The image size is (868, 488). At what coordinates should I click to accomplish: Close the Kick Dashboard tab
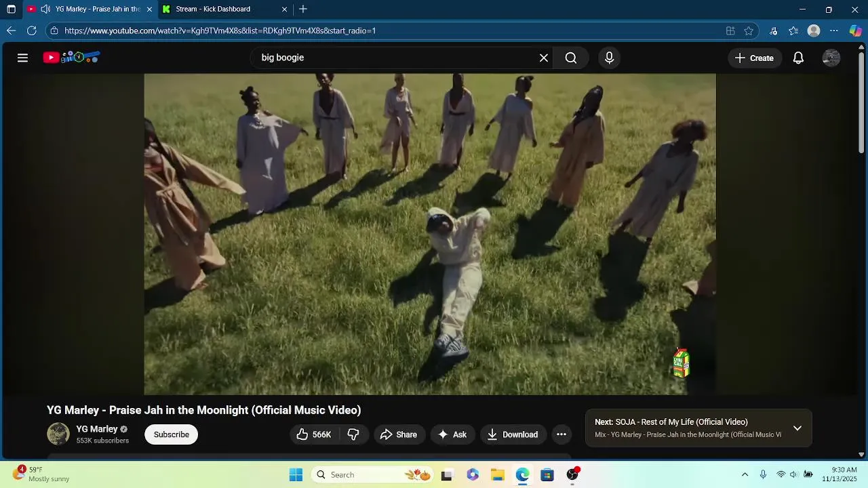coord(285,9)
